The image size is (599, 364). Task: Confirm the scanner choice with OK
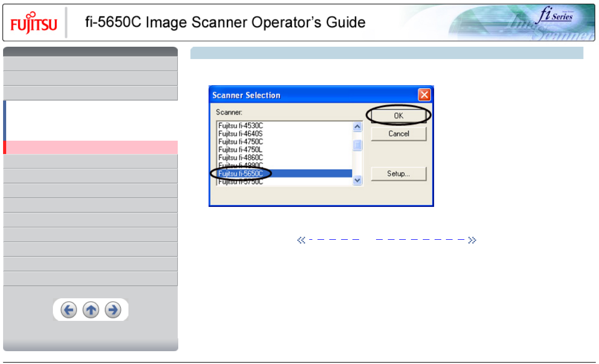(399, 116)
